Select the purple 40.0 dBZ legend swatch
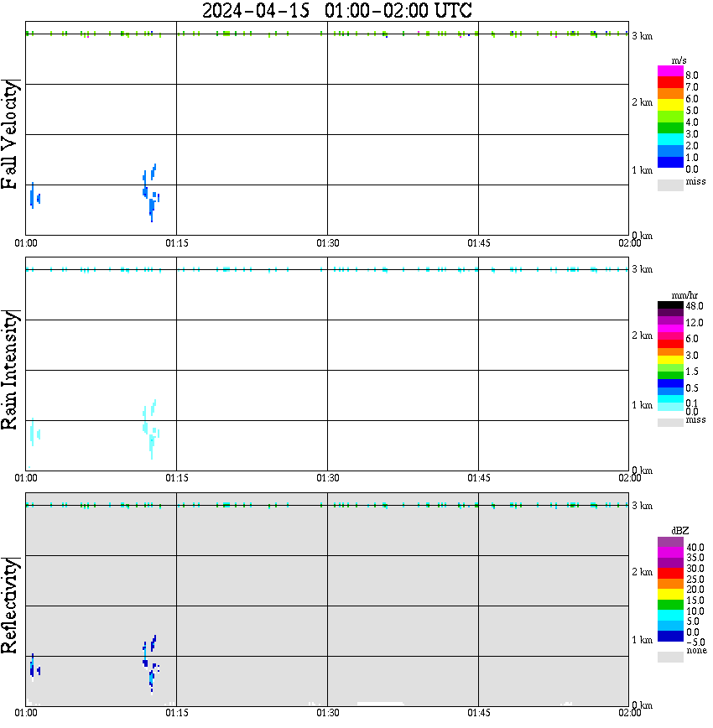Image resolution: width=713 pixels, height=728 pixels. pos(670,542)
